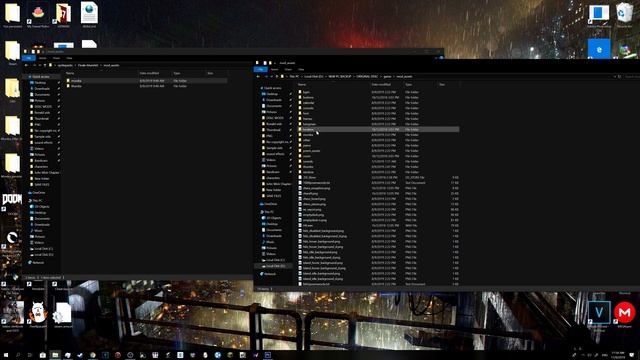Open File tab in front Explorer window
The width and height of the screenshot is (640, 360).
(x=260, y=69)
